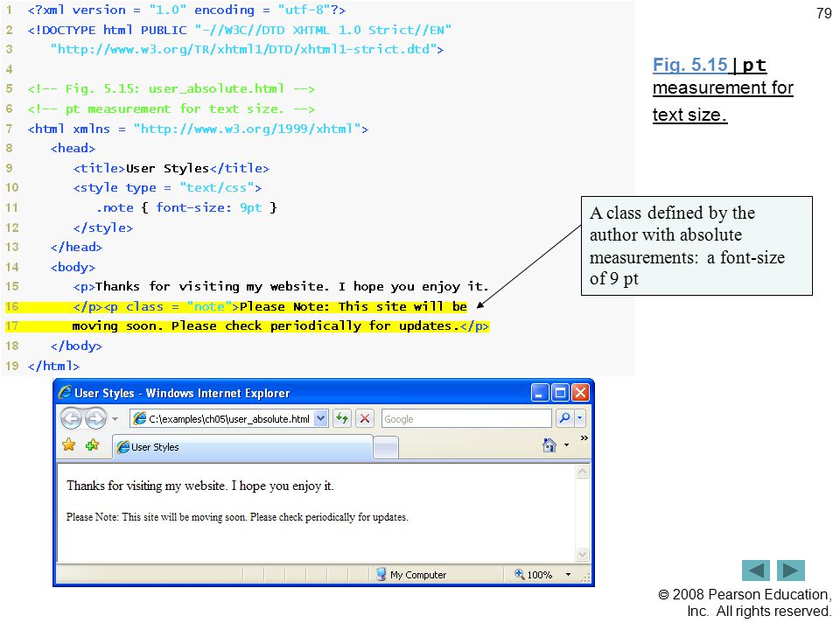
Task: Click the browser Forward arrow button
Action: [x=95, y=418]
